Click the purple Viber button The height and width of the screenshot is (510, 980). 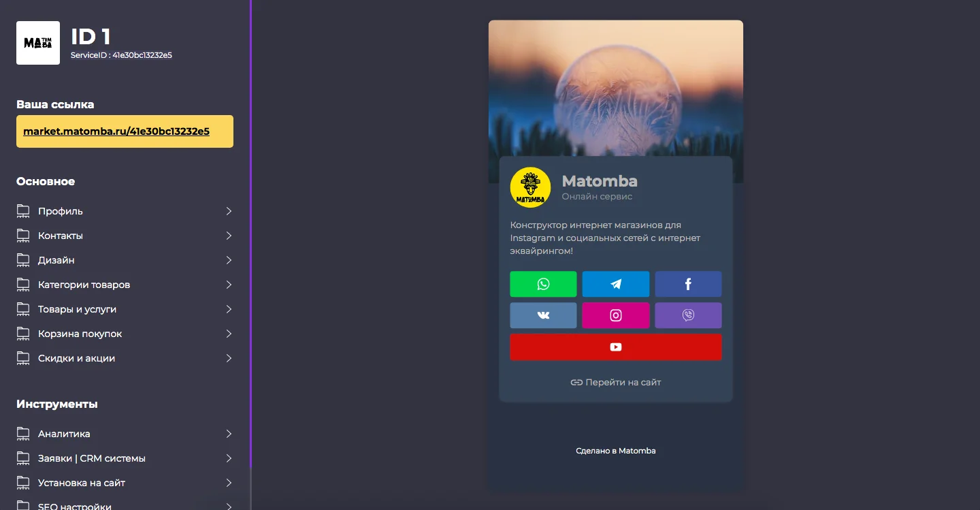coord(688,315)
